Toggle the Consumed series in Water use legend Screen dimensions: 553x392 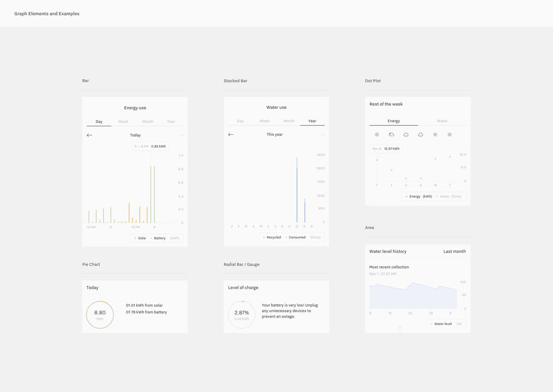pyautogui.click(x=296, y=237)
